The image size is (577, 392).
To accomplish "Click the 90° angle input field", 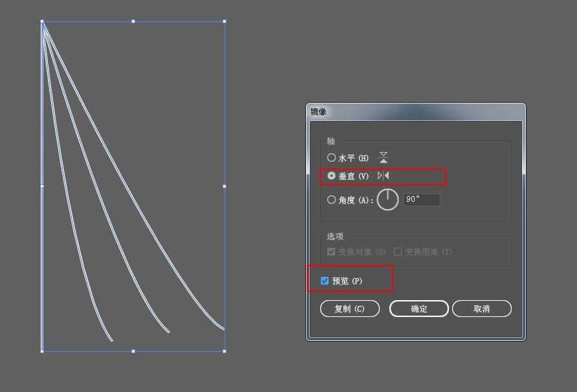I will (x=421, y=200).
